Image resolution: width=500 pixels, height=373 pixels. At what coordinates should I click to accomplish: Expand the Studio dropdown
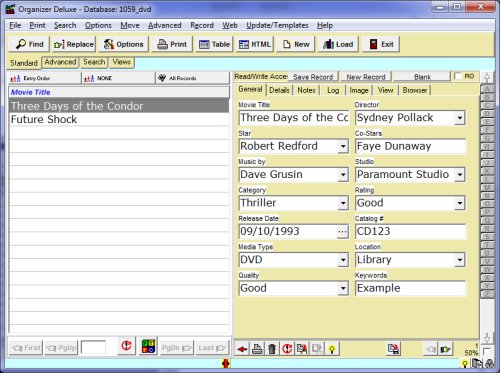click(460, 174)
